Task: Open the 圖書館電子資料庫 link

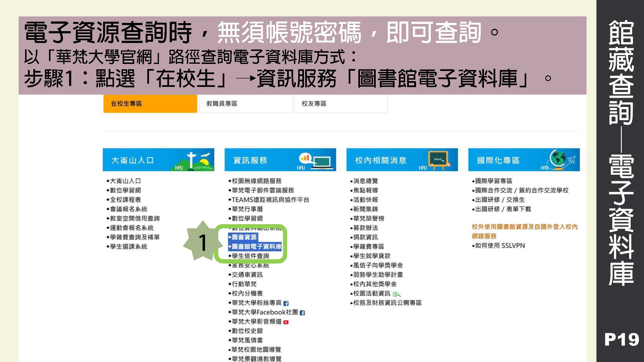Action: point(256,247)
